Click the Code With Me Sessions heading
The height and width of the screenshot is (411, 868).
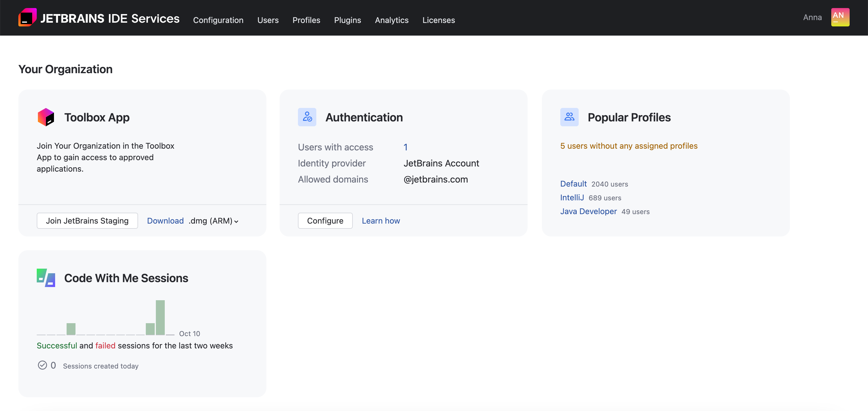click(x=126, y=278)
